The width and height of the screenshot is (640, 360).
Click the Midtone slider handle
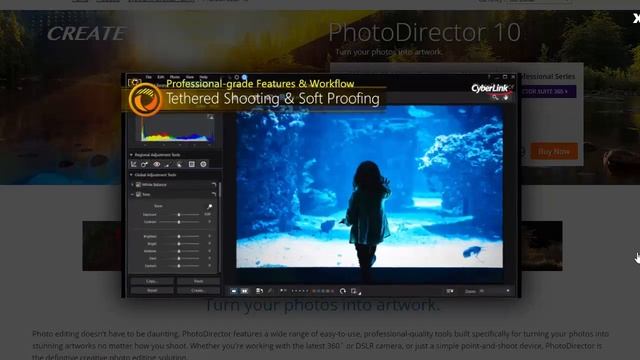179,251
